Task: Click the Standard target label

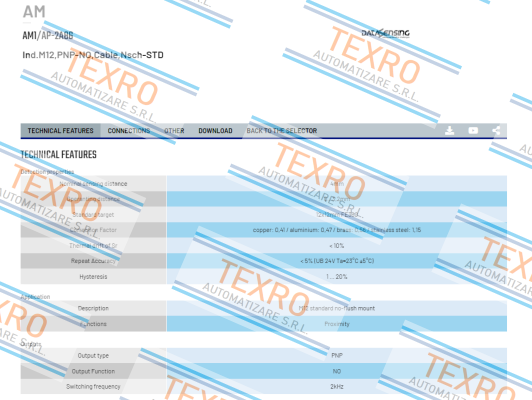Action: click(x=93, y=215)
